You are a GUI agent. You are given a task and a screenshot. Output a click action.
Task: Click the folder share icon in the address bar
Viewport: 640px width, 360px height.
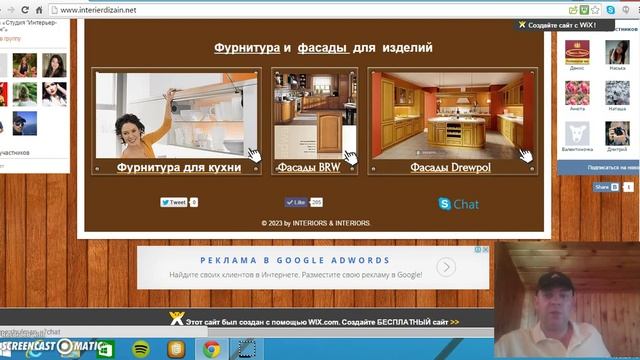click(x=573, y=10)
